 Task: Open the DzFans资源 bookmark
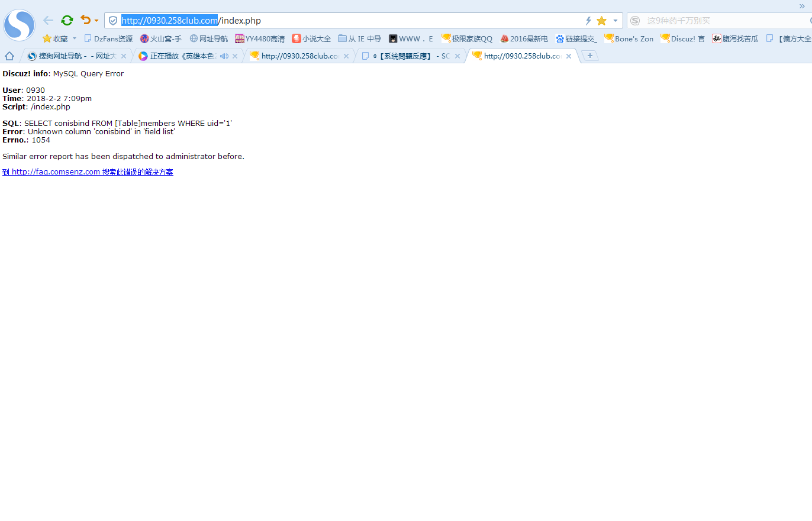pos(108,38)
